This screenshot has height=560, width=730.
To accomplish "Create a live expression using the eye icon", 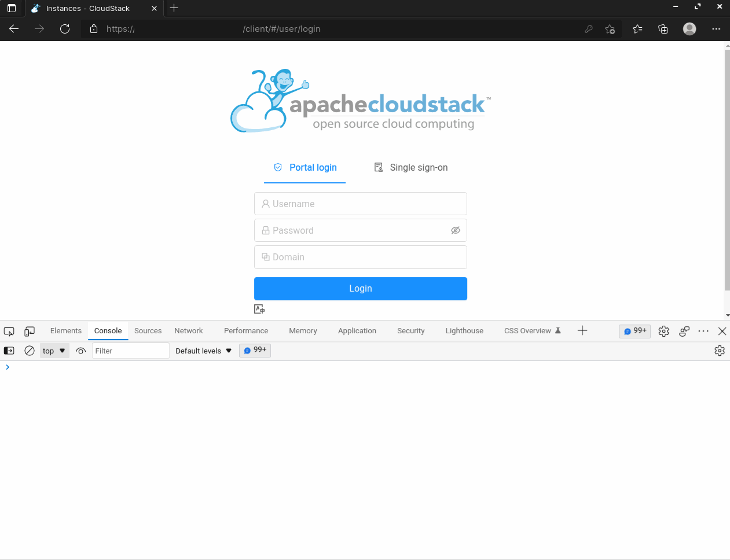I will 81,351.
